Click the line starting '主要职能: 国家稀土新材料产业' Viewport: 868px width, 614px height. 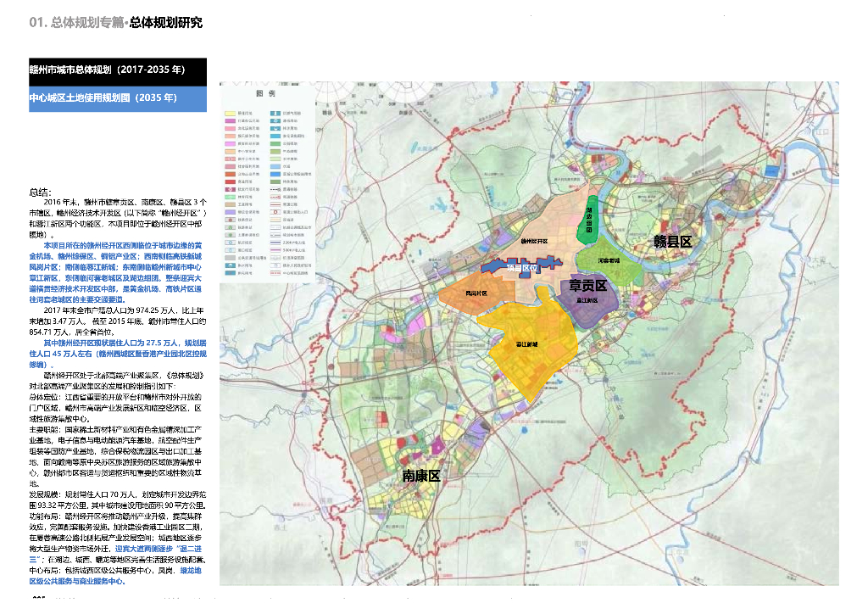(115, 430)
